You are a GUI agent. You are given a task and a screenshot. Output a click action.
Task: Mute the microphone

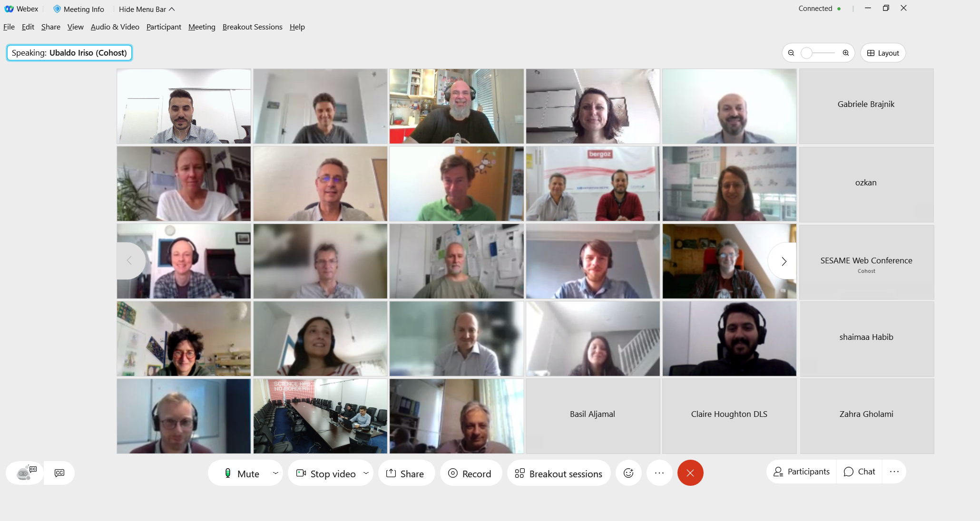241,473
